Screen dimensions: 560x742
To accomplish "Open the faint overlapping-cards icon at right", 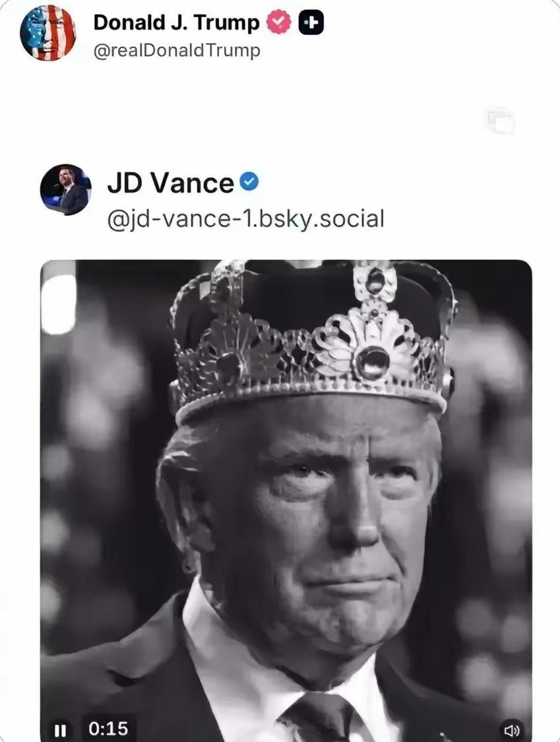I will coord(499,121).
